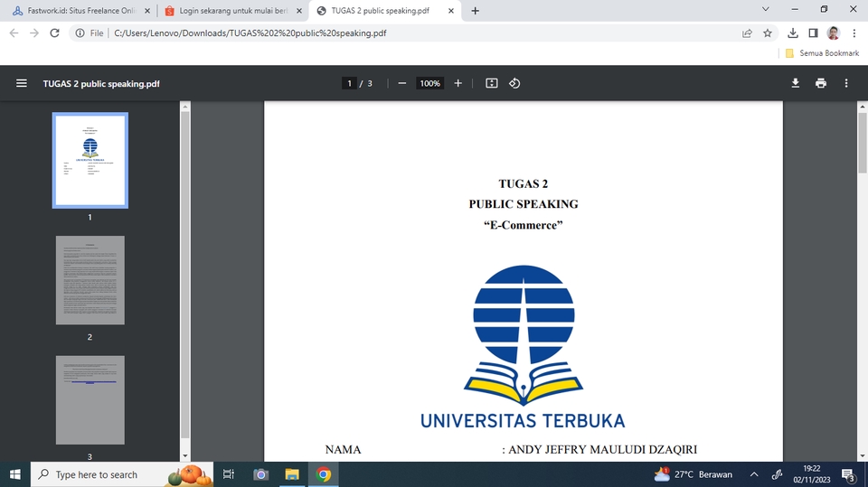Reload the current page
The height and width of the screenshot is (487, 868).
(54, 33)
